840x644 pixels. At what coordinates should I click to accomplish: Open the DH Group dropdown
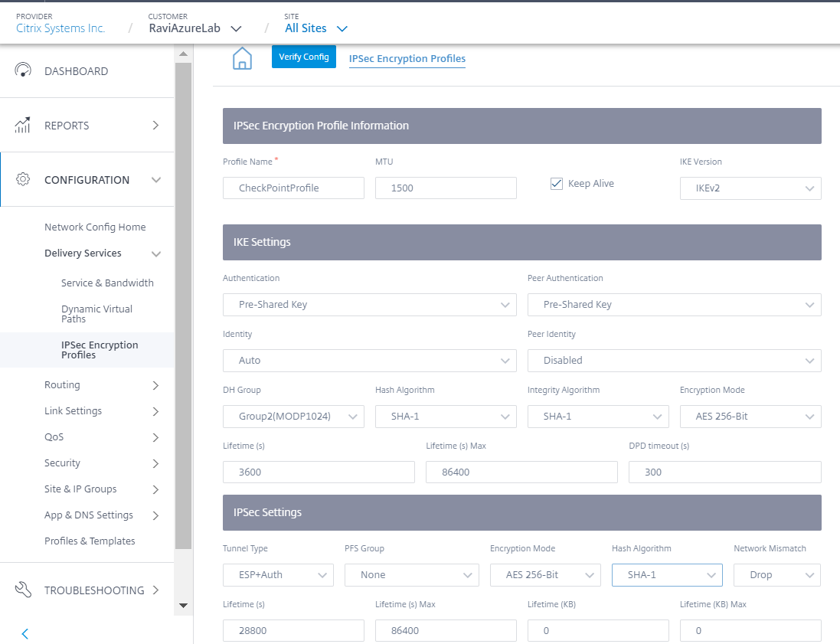click(293, 417)
